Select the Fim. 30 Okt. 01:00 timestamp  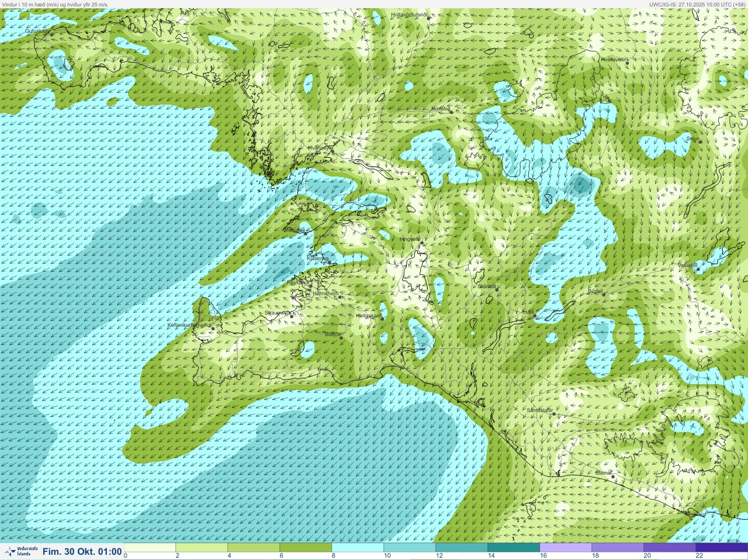[x=82, y=552]
